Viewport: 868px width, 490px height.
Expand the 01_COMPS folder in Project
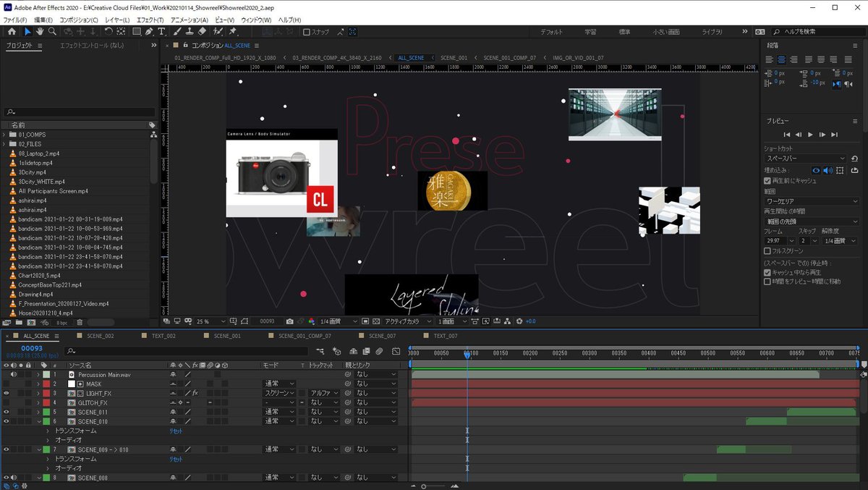(x=4, y=135)
